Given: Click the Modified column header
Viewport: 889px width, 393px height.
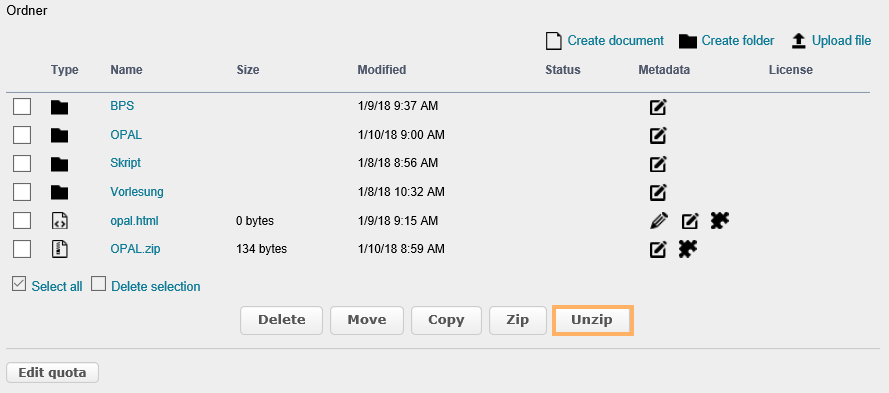Looking at the screenshot, I should coord(382,70).
